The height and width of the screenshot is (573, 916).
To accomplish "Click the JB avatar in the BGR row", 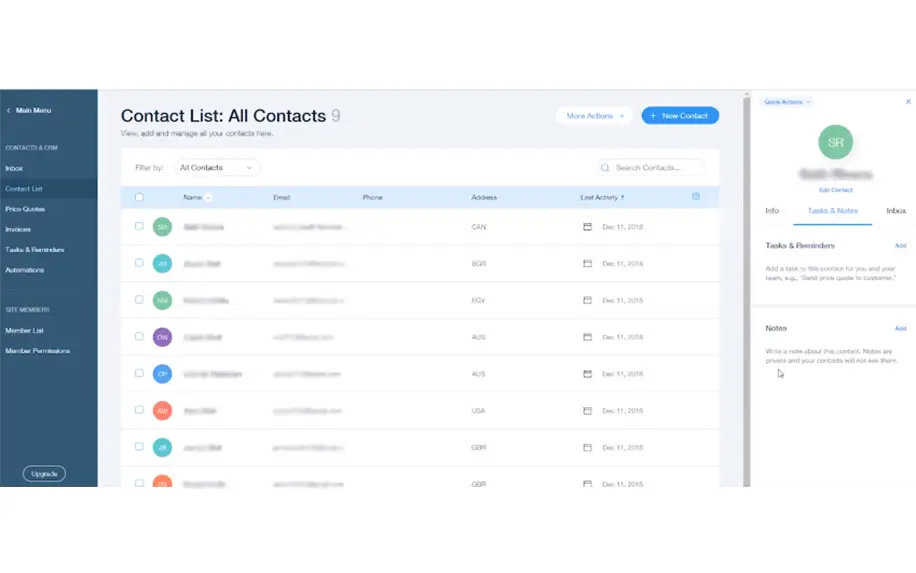I will (162, 263).
